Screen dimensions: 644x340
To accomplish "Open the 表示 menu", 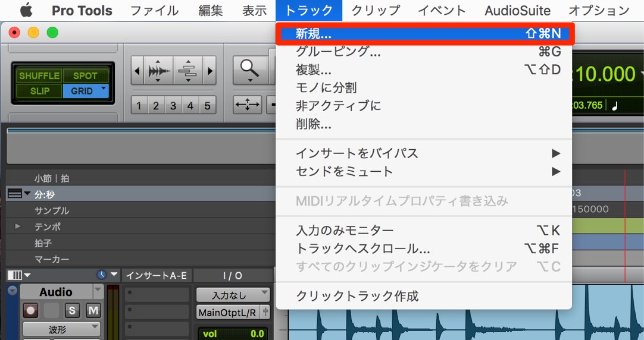I will click(x=255, y=11).
